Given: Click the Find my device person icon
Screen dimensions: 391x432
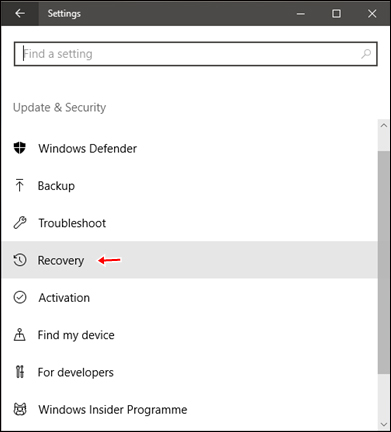Looking at the screenshot, I should (20, 335).
